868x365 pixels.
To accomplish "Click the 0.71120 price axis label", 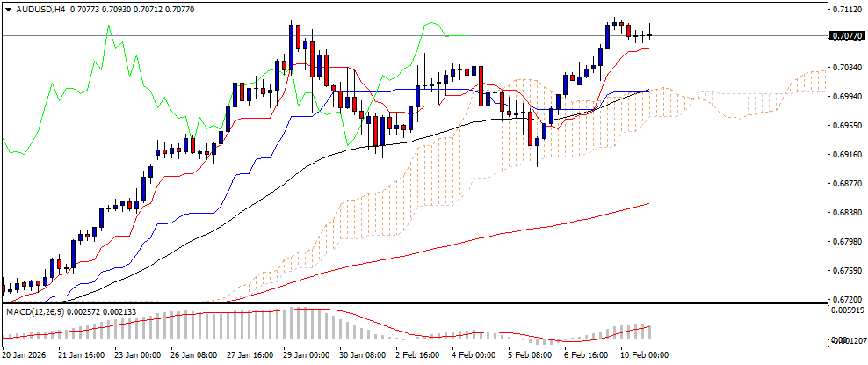I will coord(846,10).
